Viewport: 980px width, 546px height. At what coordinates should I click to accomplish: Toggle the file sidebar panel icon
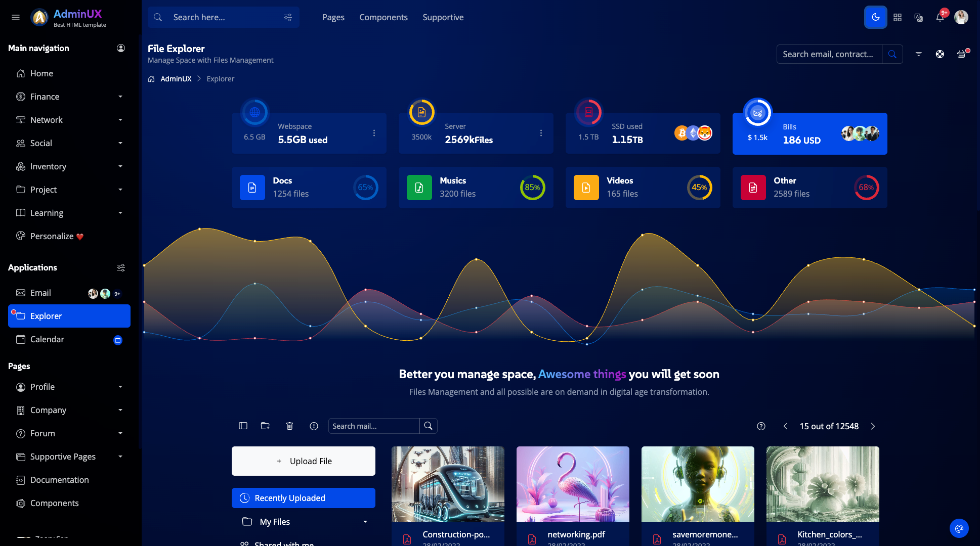(243, 426)
